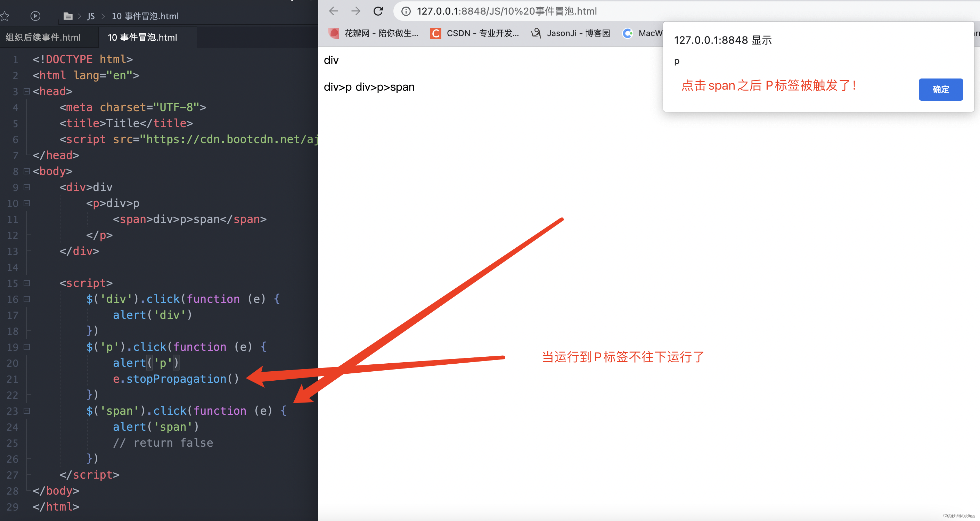Click the <title>Title</title> line

coord(126,123)
